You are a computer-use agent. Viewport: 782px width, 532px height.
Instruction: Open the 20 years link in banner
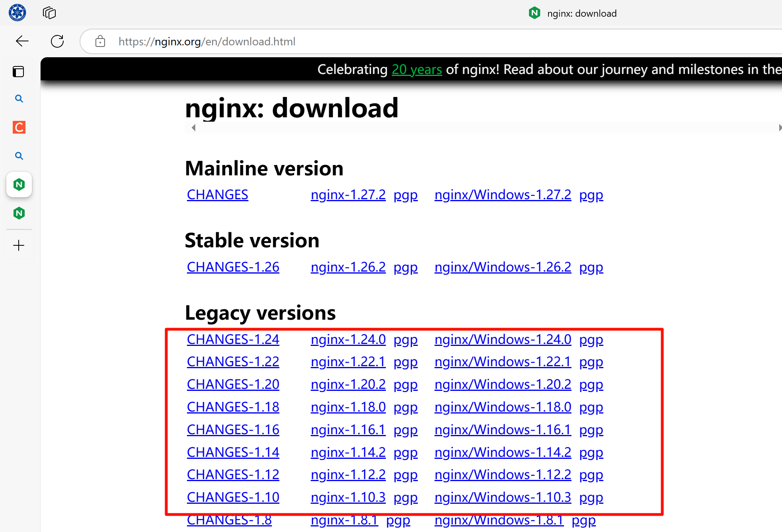pyautogui.click(x=416, y=70)
